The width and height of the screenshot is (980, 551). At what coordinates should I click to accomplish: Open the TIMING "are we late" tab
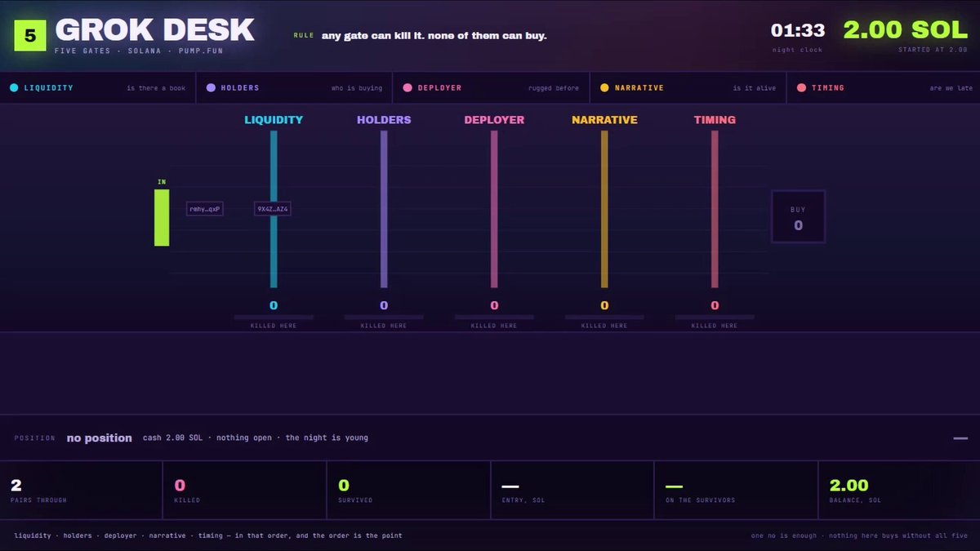(x=884, y=88)
